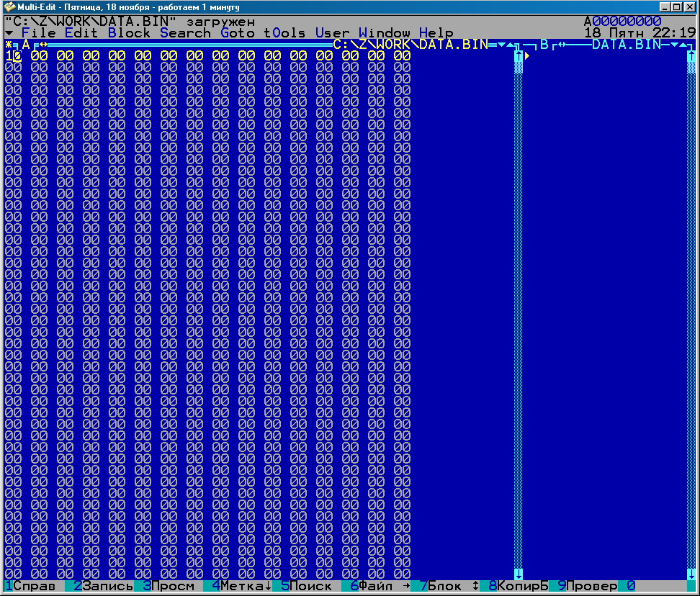Viewport: 700px width, 596px height.
Task: Click the down triangle on window A title bar
Action: 501,45
